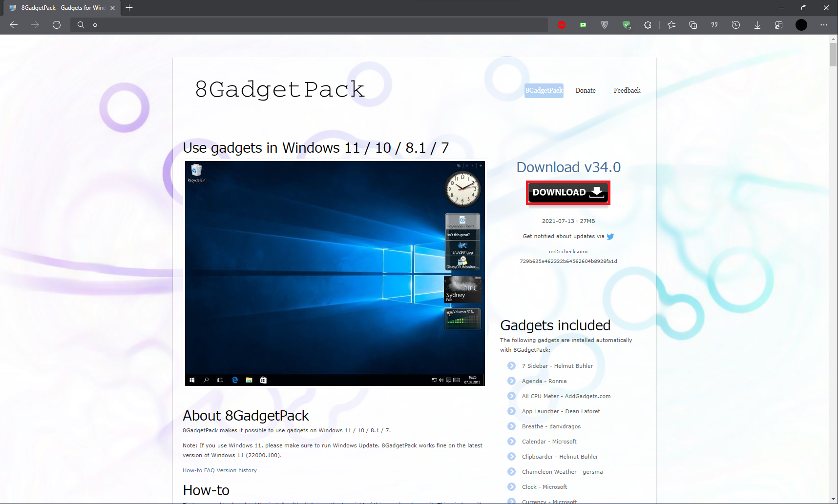Click bullet icon beside 7 Sidebar

511,366
